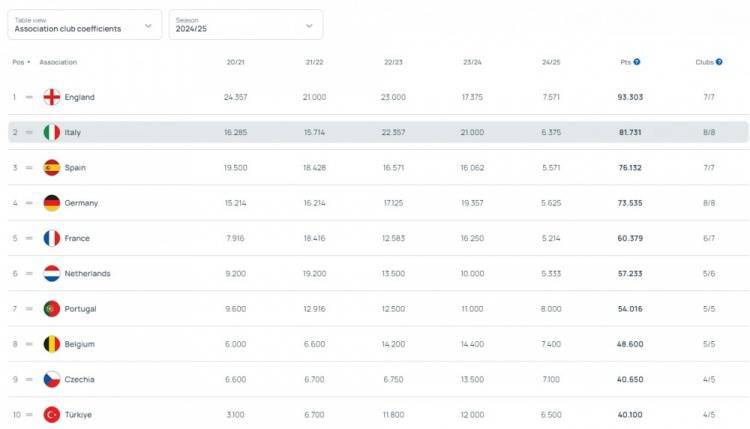Click the France flag icon

tap(52, 238)
